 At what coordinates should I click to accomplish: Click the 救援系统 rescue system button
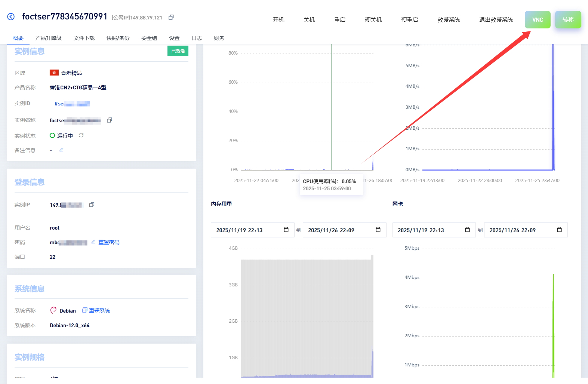coord(449,20)
